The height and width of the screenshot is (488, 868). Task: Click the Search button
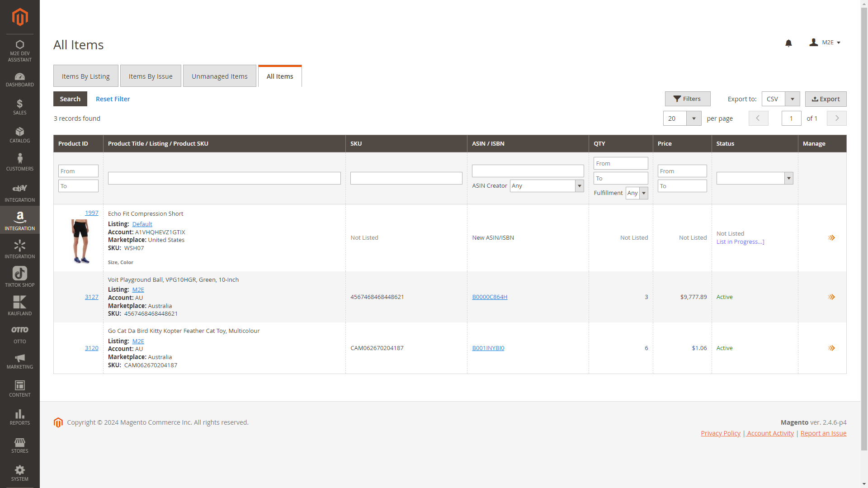click(x=70, y=99)
